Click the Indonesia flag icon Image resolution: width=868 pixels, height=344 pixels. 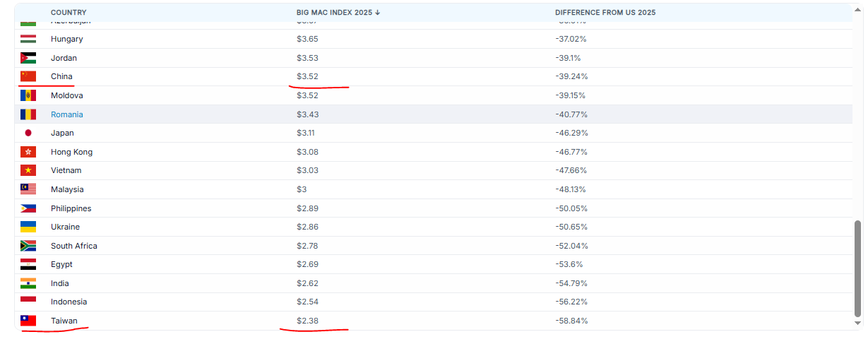pos(28,302)
